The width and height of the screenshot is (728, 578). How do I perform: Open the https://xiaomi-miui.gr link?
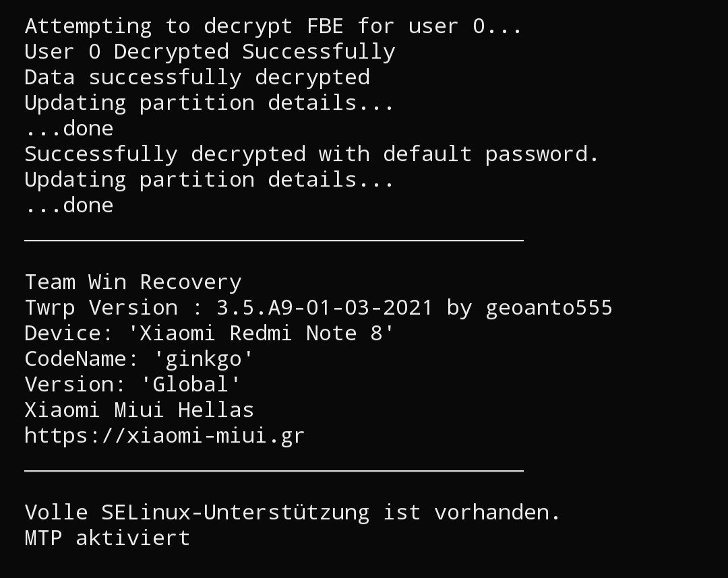pos(165,436)
